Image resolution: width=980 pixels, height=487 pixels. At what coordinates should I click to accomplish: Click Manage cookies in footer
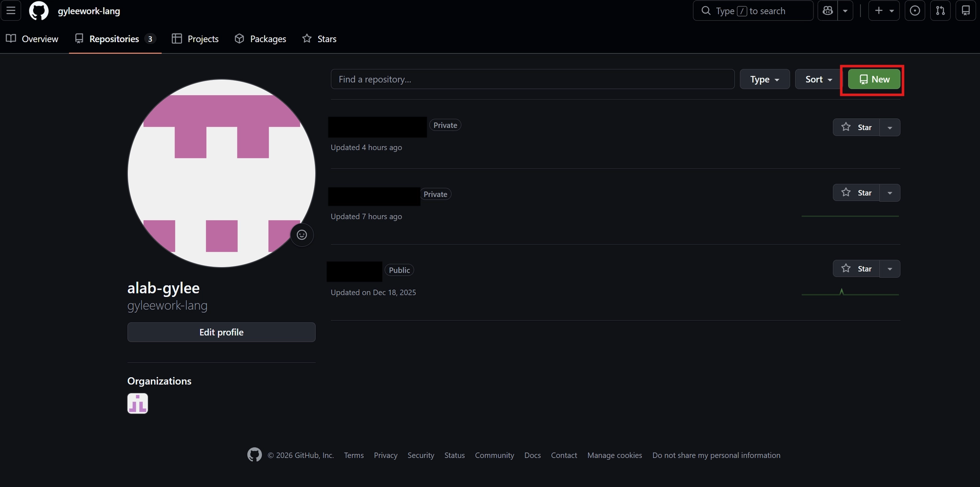click(615, 455)
